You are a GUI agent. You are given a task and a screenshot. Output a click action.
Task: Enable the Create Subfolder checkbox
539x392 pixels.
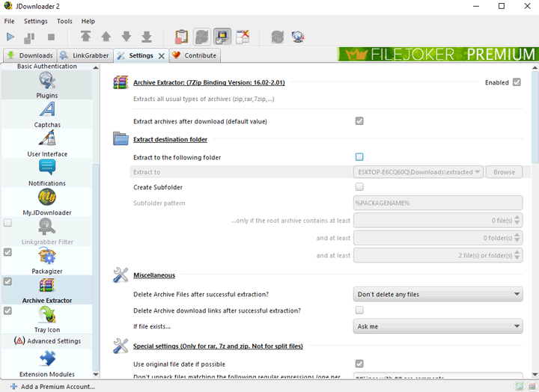pyautogui.click(x=359, y=187)
